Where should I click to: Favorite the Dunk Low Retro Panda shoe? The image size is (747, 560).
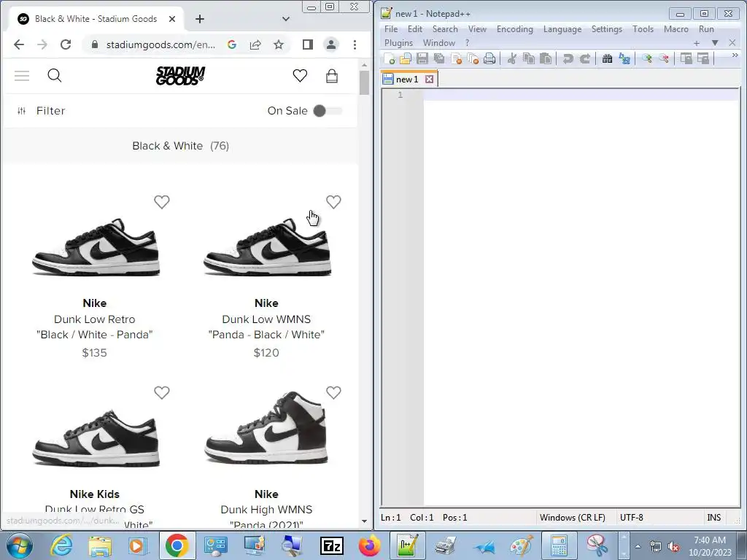[x=161, y=202]
